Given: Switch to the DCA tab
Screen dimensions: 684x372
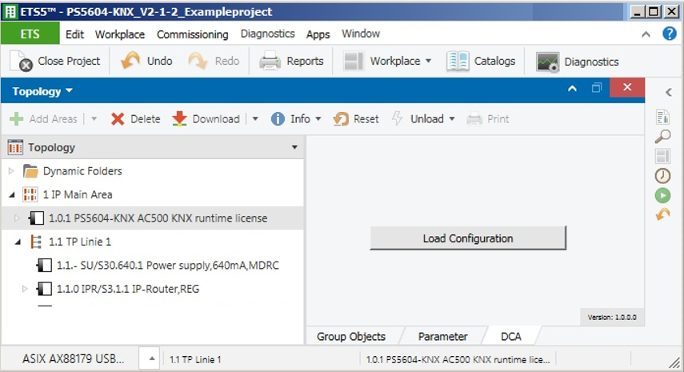Looking at the screenshot, I should click(x=511, y=336).
